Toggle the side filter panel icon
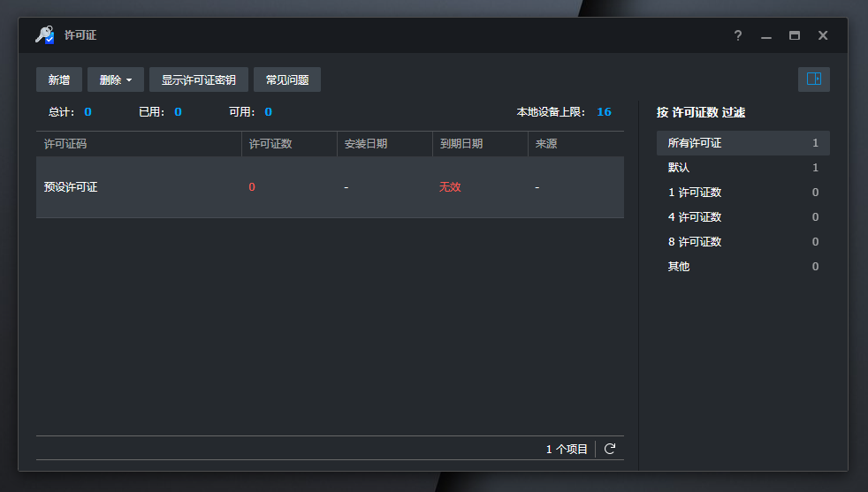The image size is (868, 492). (x=813, y=79)
